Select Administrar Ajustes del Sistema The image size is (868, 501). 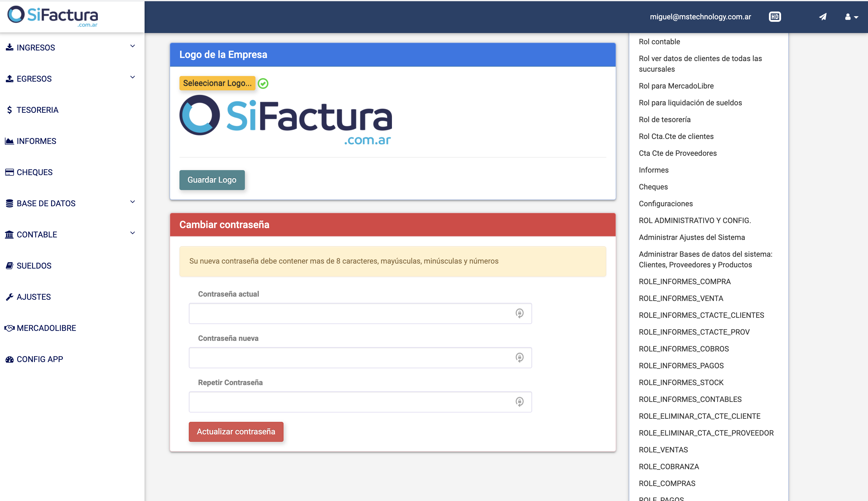[692, 237]
